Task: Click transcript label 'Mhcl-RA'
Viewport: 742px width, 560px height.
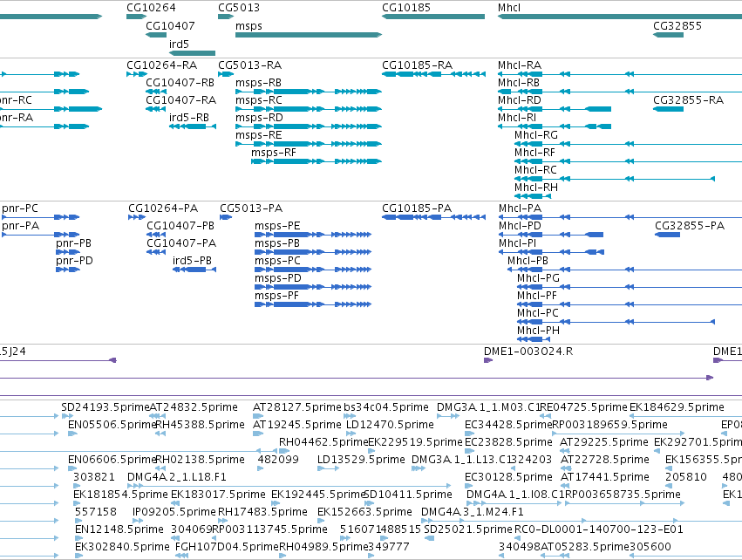Action: point(520,65)
